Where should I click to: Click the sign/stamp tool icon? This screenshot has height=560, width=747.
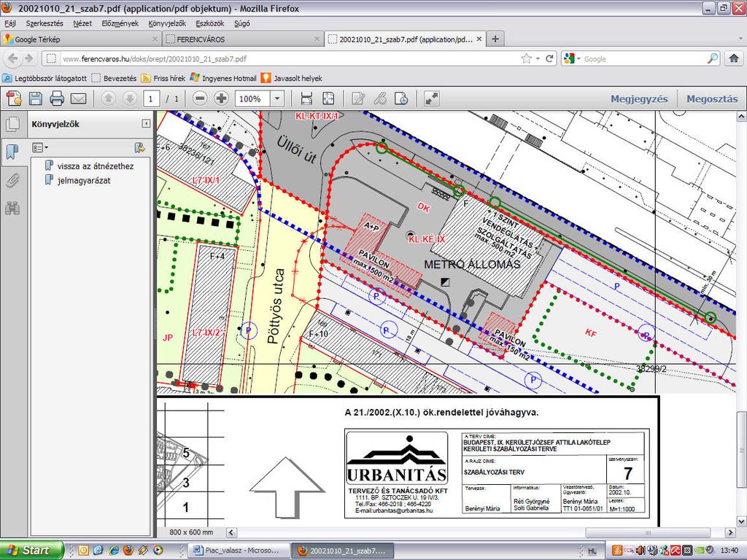[x=402, y=98]
